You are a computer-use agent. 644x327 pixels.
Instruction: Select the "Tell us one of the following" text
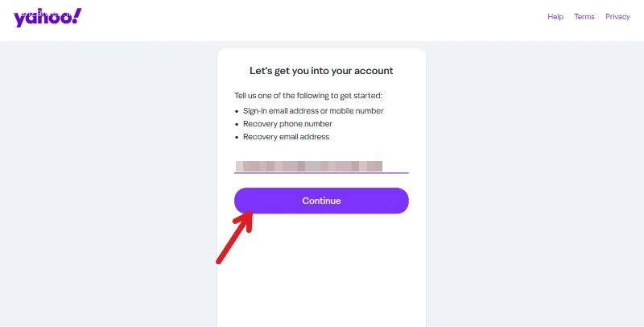pos(308,96)
